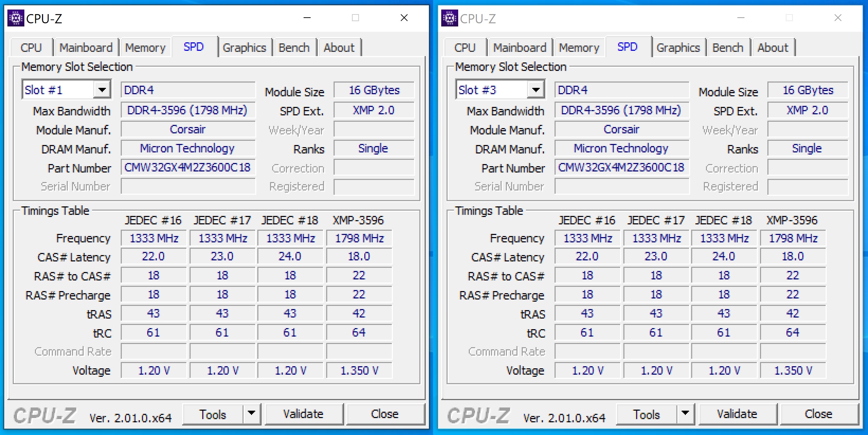Click JEDEC #16 frequency 1333 MHz in right window
The image size is (868, 435).
coord(587,238)
